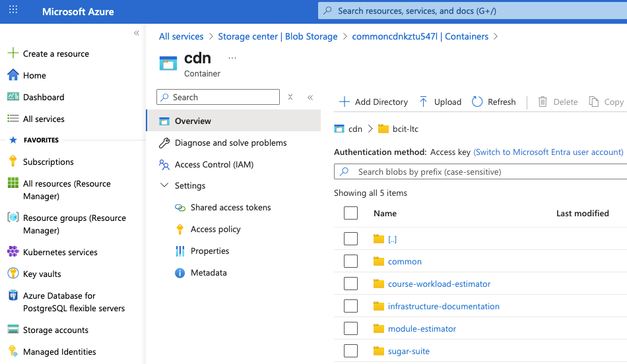Click the FAVORITES star icon
Viewport: 627px width, 364px height.
(13, 140)
